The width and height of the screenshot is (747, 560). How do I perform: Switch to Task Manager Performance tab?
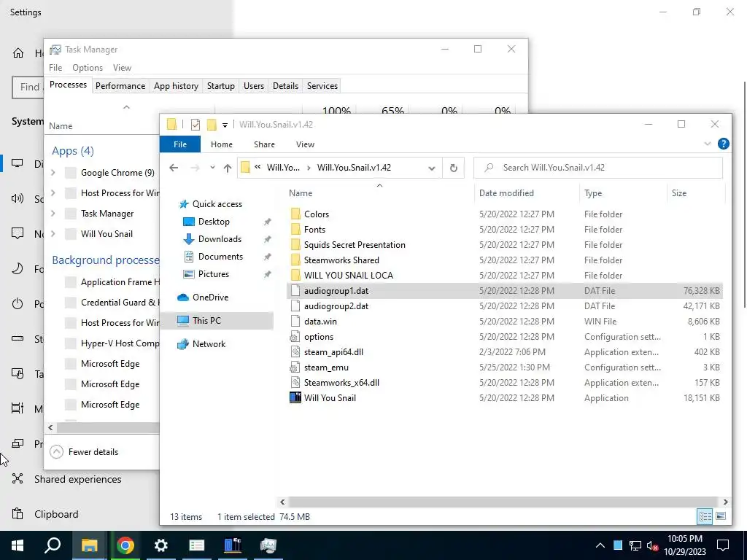120,86
